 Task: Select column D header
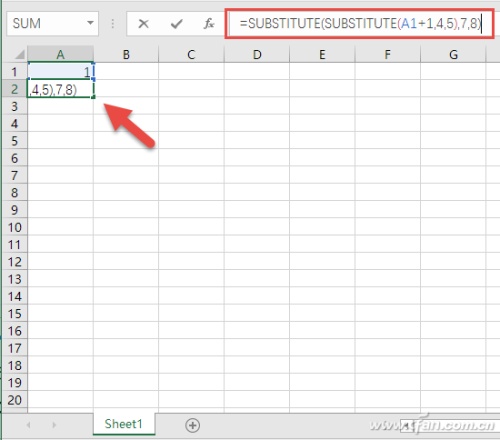click(257, 54)
